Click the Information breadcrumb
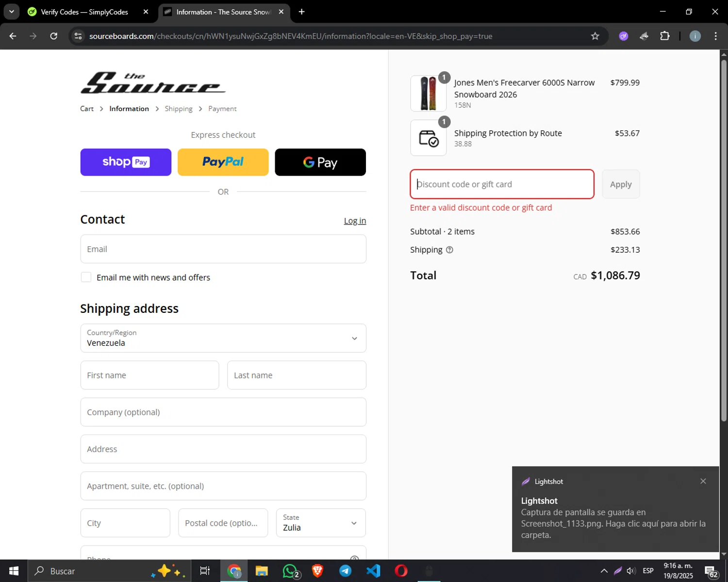The width and height of the screenshot is (728, 582). 129,109
